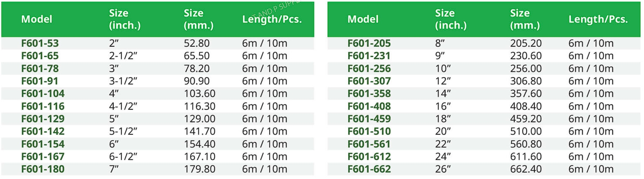The width and height of the screenshot is (644, 179).
Task: Click the F601-180 model cell
Action: [43, 169]
